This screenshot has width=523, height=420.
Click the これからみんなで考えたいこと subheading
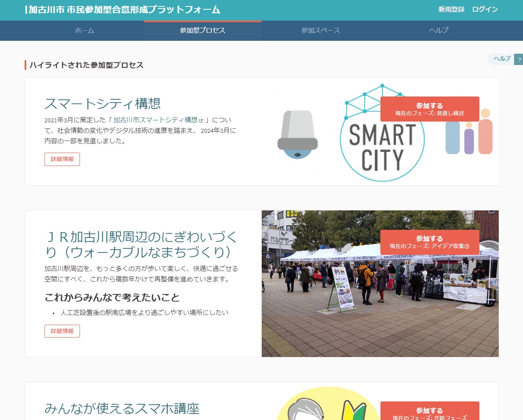click(x=112, y=298)
